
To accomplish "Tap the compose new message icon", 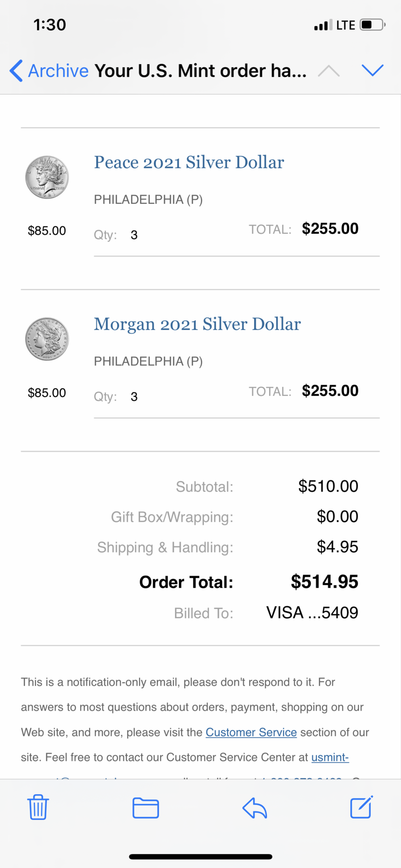I will [x=362, y=807].
